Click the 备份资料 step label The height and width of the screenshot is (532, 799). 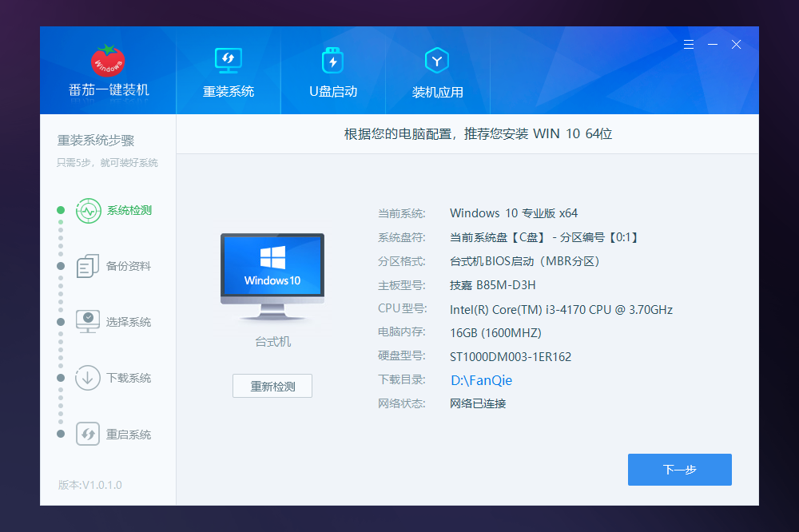[129, 266]
